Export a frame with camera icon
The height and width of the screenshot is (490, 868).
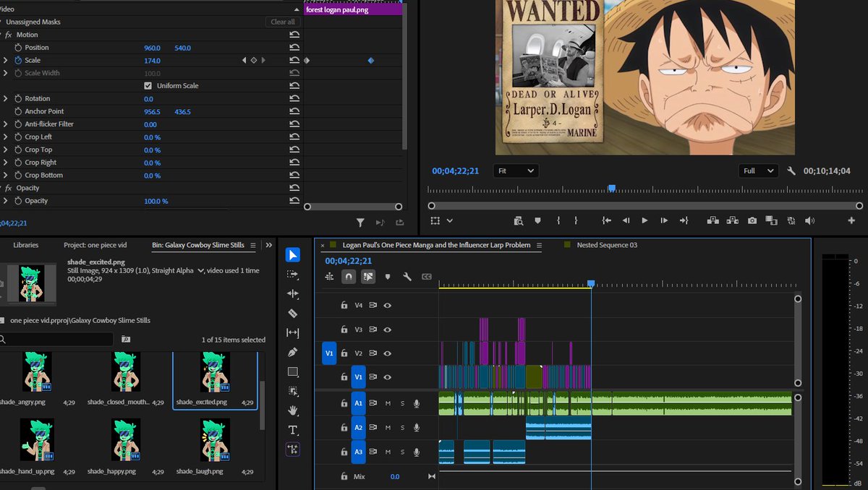(752, 220)
